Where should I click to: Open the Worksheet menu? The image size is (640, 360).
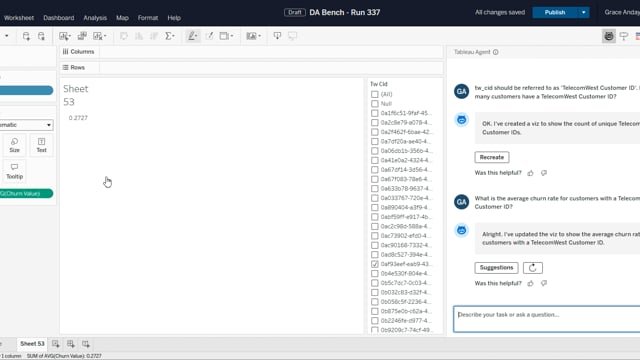click(x=19, y=18)
